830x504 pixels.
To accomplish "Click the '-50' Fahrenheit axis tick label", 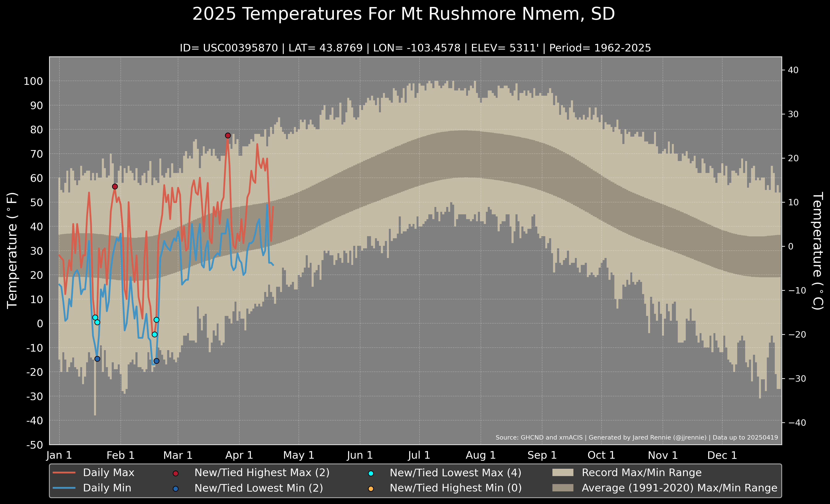I will (35, 445).
